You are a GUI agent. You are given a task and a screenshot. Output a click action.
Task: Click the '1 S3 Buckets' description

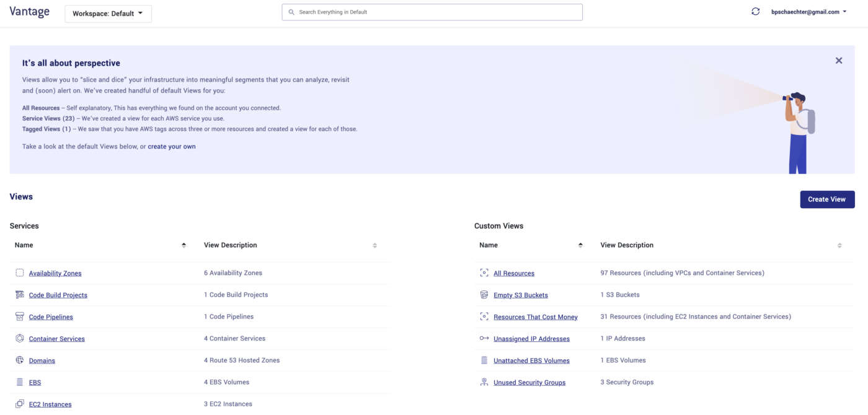(620, 295)
